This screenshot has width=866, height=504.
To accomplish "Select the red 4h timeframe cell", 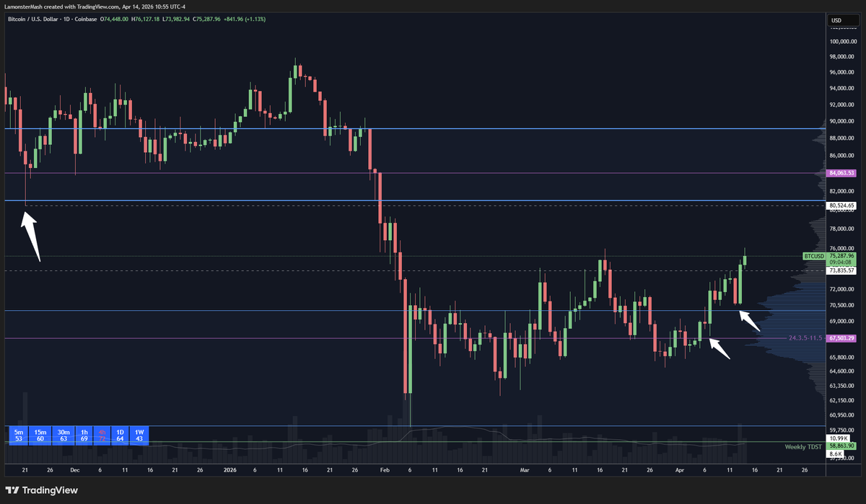I will tap(102, 434).
